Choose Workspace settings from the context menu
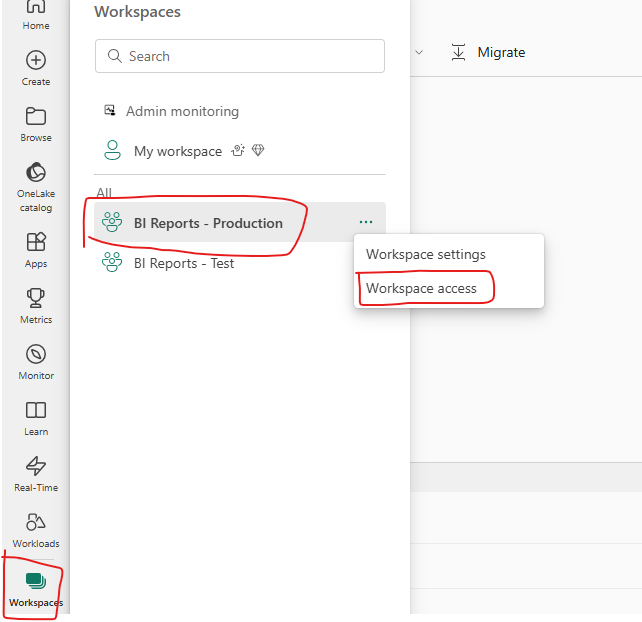This screenshot has height=622, width=642. tap(426, 254)
